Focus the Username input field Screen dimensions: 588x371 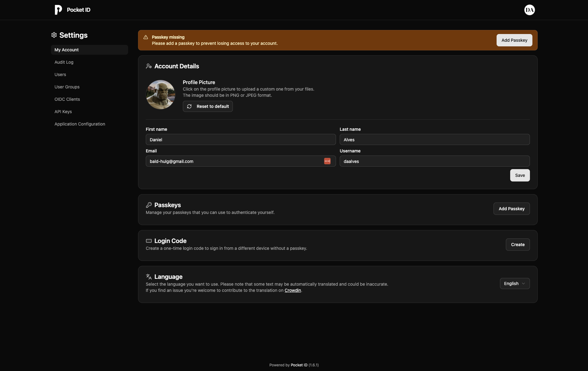[x=435, y=161]
